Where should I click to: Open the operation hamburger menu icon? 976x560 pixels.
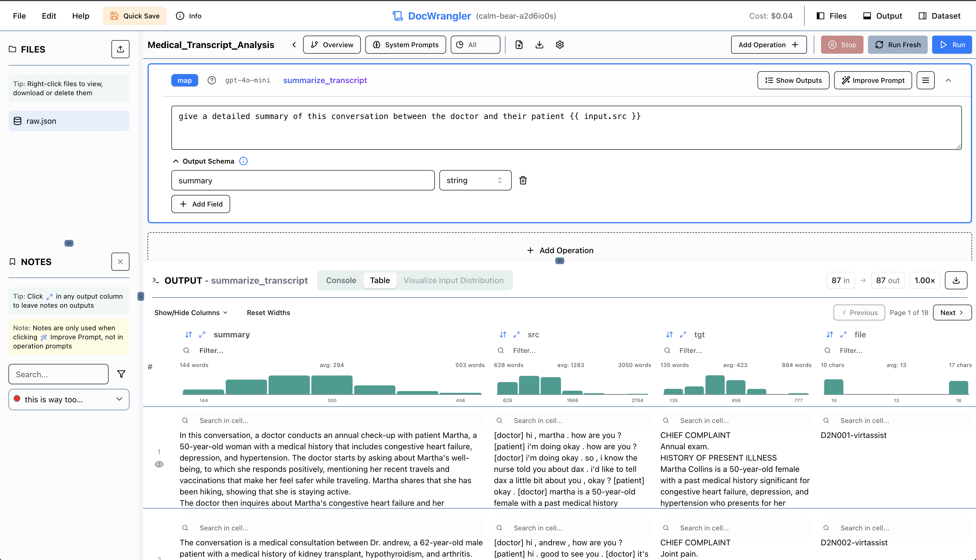[x=925, y=81]
